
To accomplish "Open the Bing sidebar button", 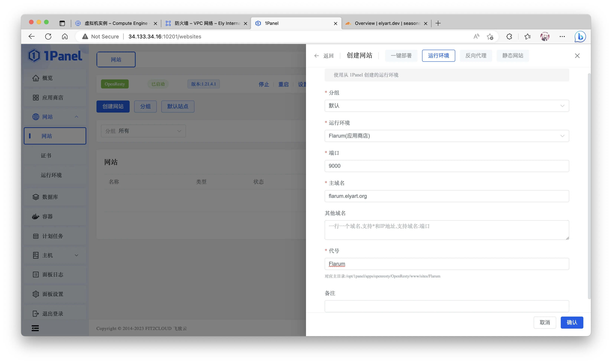I will (580, 37).
